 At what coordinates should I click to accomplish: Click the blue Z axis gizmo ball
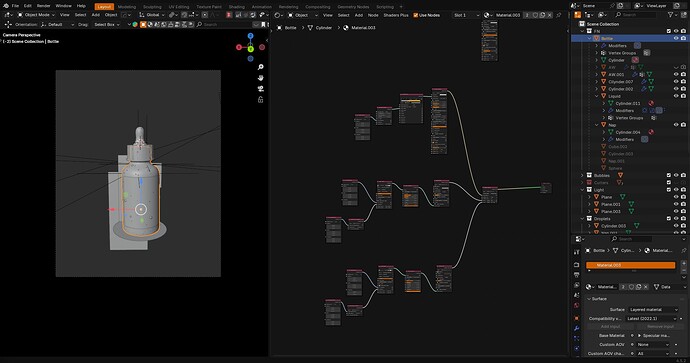250,36
